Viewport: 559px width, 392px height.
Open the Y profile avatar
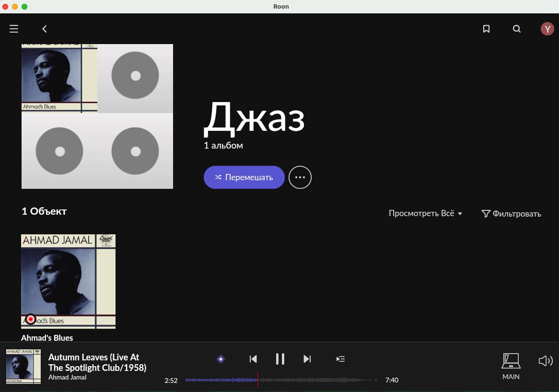(547, 29)
